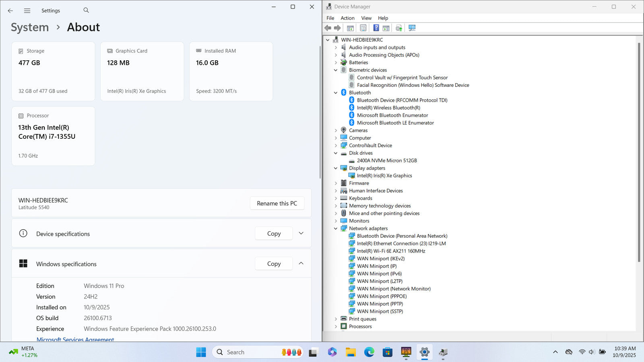Collapse the Windows specifications section

pos(301,263)
